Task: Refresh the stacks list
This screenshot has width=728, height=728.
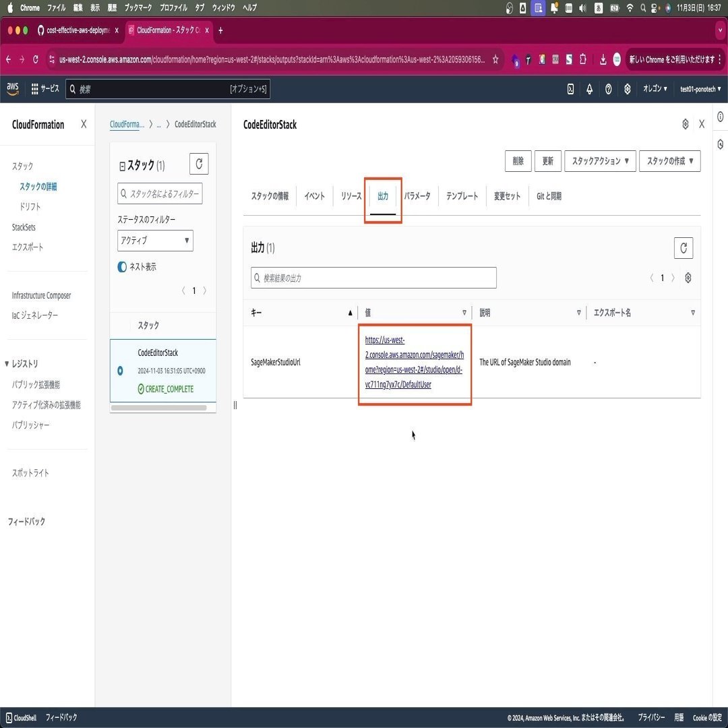Action: click(x=199, y=163)
